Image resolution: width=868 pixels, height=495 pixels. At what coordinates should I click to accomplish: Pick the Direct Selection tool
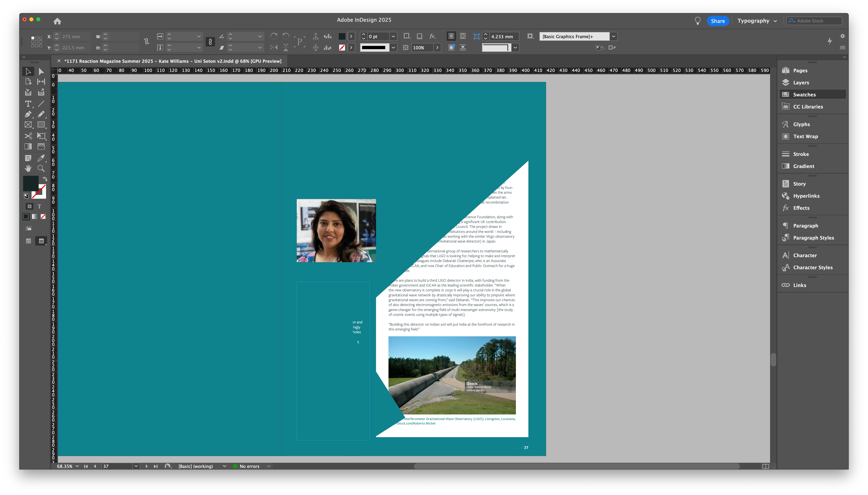[41, 71]
